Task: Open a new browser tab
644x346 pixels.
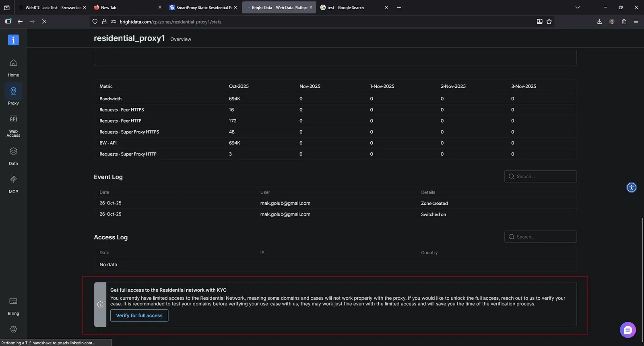Action: point(399,8)
